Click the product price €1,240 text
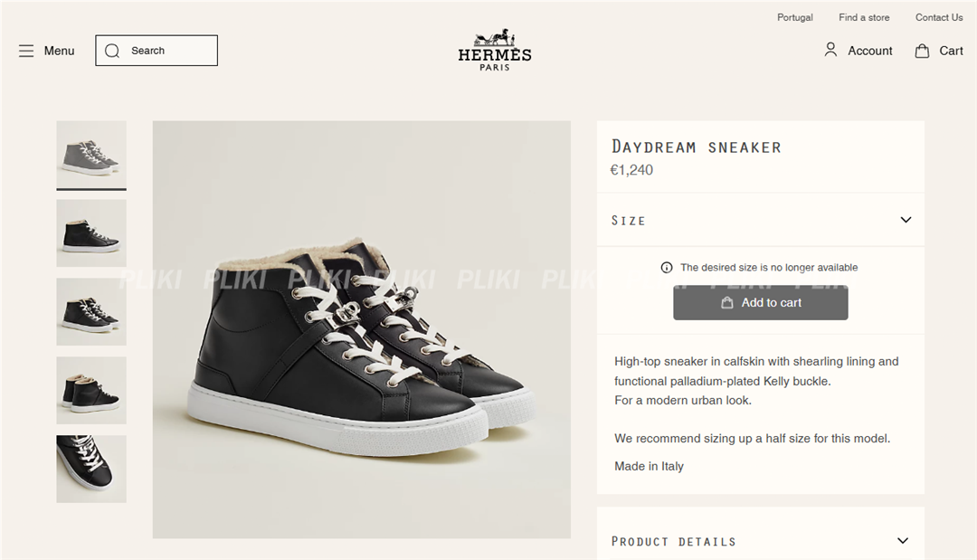The width and height of the screenshot is (977, 560). (x=632, y=169)
